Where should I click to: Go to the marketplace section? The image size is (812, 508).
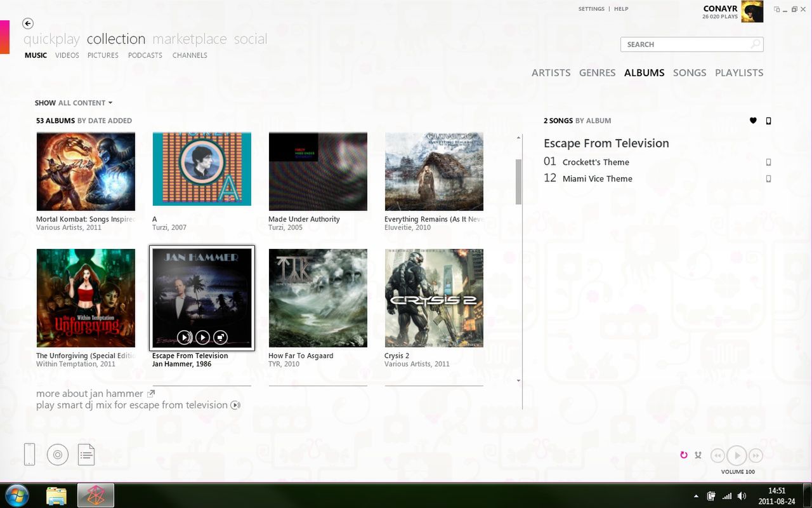[189, 39]
